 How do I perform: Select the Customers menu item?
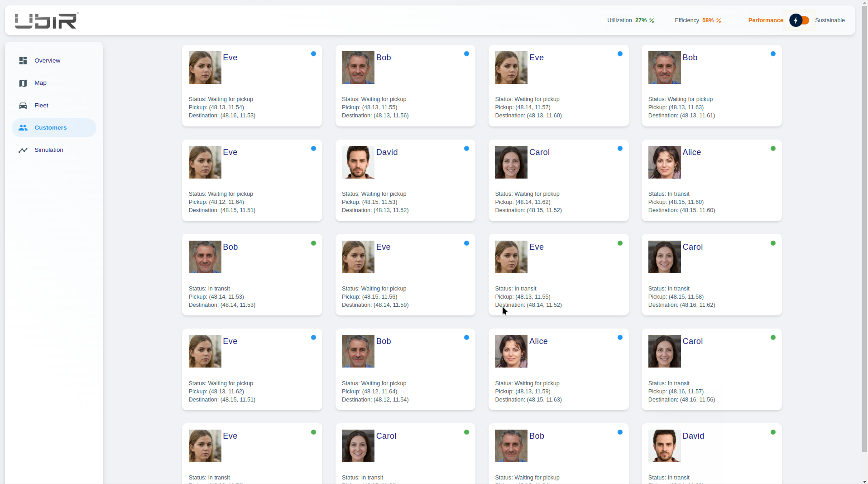click(x=54, y=128)
